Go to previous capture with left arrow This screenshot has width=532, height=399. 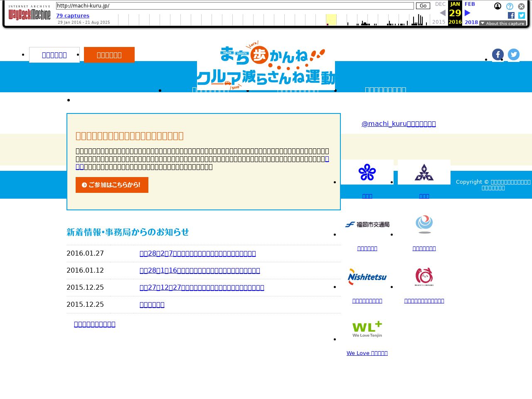pos(443,13)
